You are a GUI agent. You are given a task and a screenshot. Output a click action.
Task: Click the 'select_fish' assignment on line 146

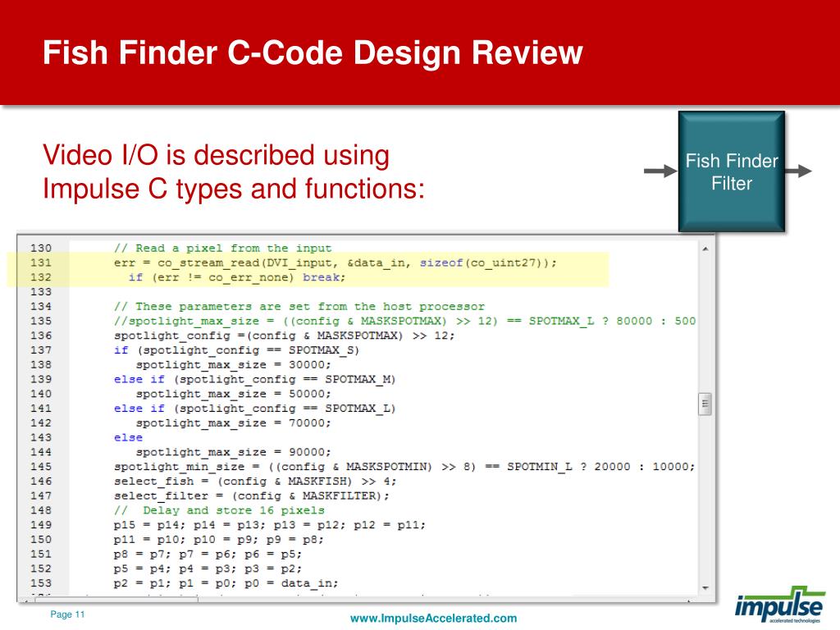coord(255,481)
